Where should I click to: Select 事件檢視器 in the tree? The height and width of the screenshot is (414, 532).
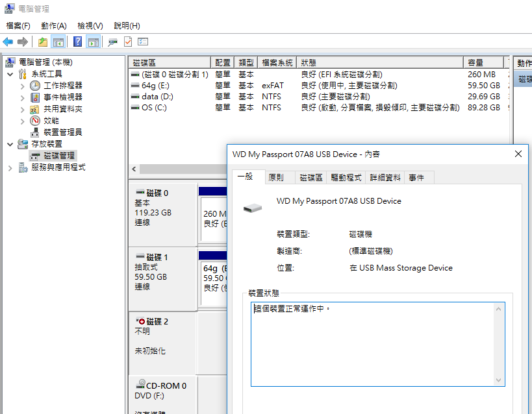coord(63,97)
